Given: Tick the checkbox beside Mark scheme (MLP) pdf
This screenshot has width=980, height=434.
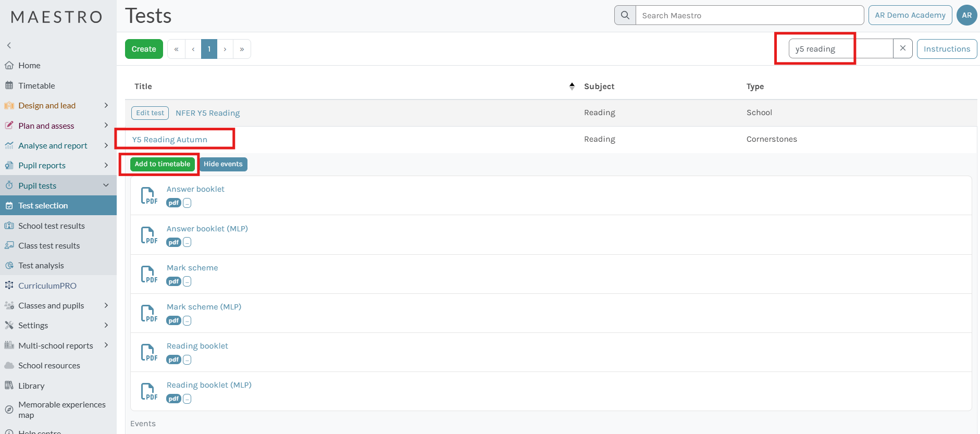Looking at the screenshot, I should pos(187,321).
